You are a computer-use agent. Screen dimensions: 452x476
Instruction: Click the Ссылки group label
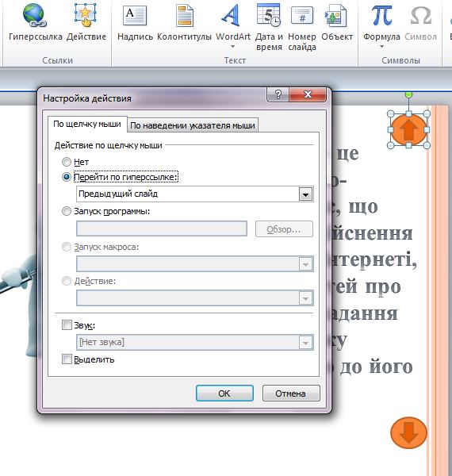(x=57, y=60)
